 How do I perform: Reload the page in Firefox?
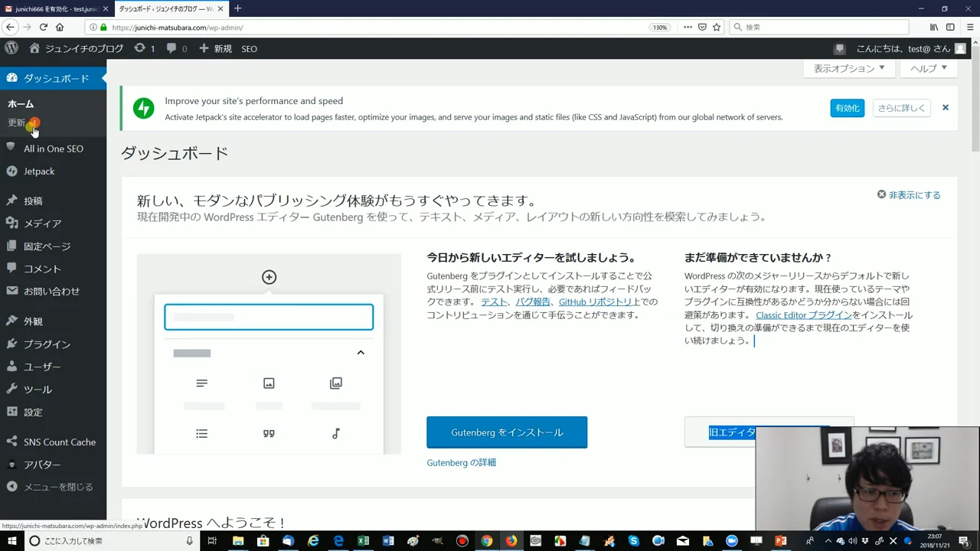point(44,27)
